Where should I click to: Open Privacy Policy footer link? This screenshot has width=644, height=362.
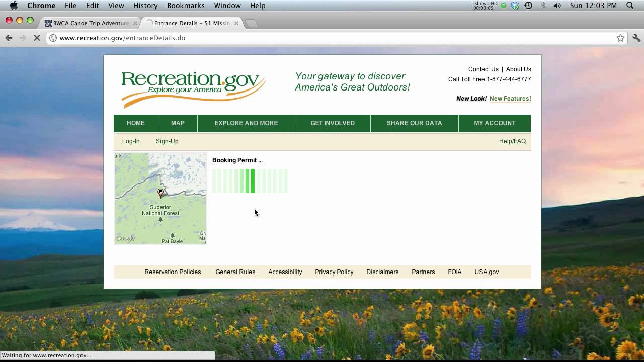334,272
